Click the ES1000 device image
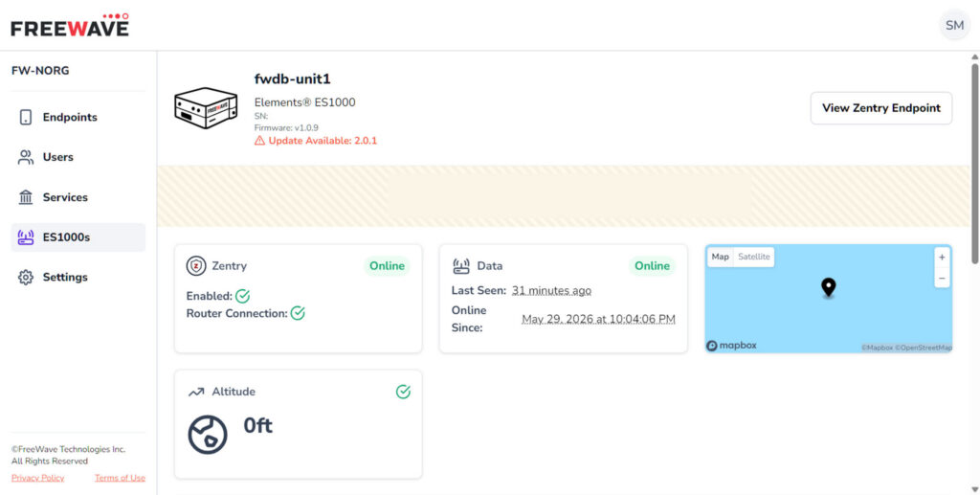This screenshot has height=495, width=980. (x=206, y=108)
